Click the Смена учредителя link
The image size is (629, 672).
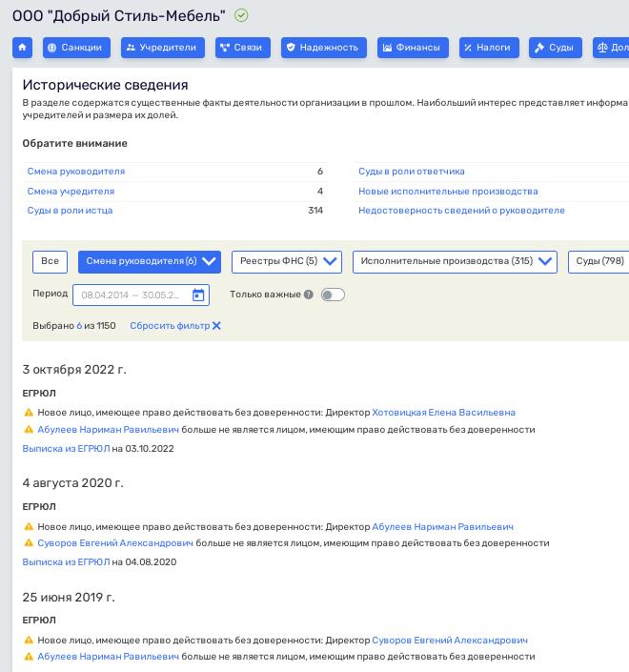71,192
